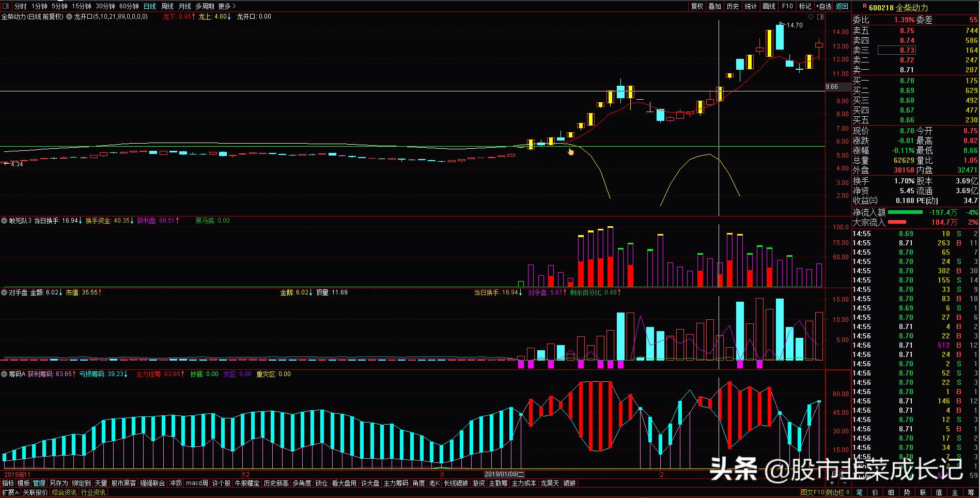Click the 复权 button

[x=697, y=6]
